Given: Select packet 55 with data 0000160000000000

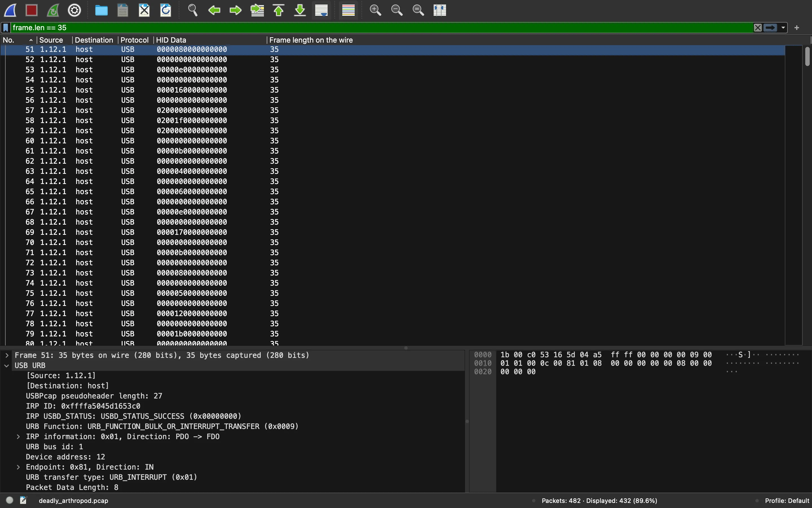Looking at the screenshot, I should point(392,90).
